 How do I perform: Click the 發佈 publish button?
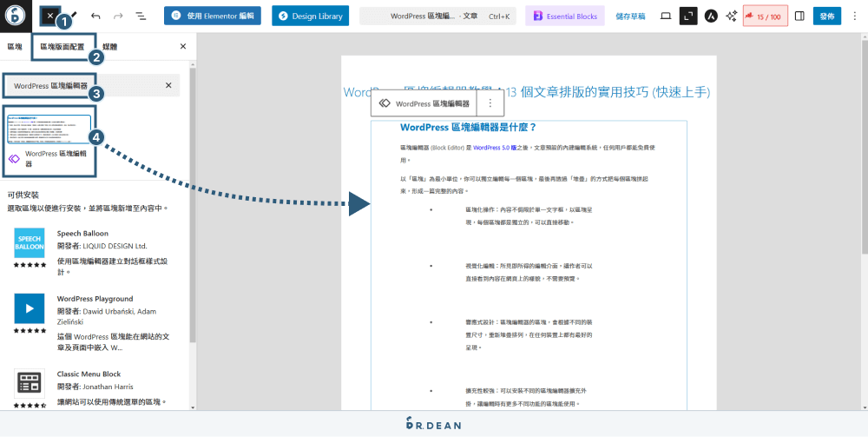coord(827,16)
